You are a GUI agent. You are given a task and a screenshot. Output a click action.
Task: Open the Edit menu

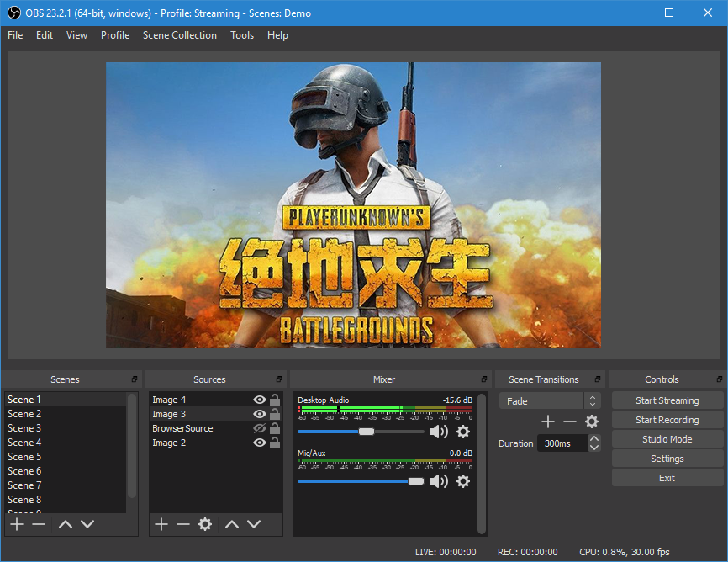pos(45,35)
